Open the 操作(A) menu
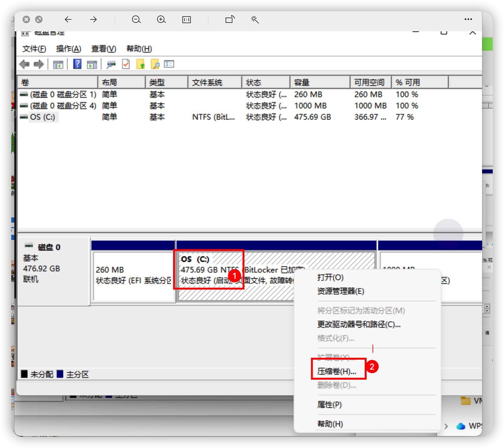This screenshot has width=504, height=448. click(x=69, y=49)
